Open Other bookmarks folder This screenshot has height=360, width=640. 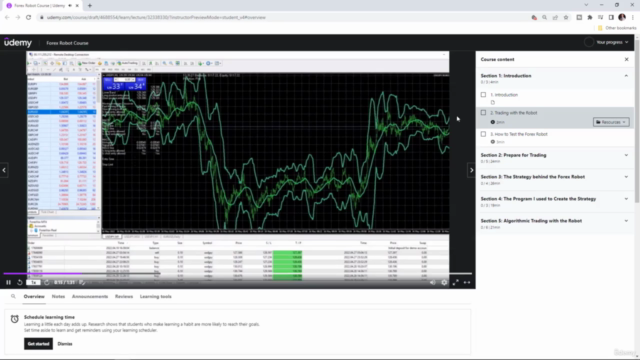pos(617,28)
